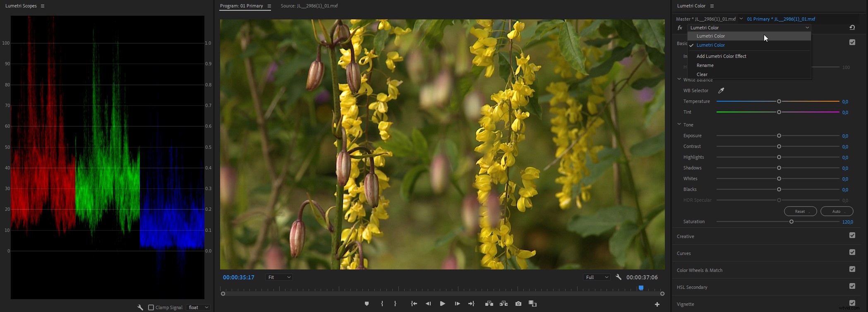The image size is (868, 312).
Task: Click the Extract edit icon
Action: (504, 304)
